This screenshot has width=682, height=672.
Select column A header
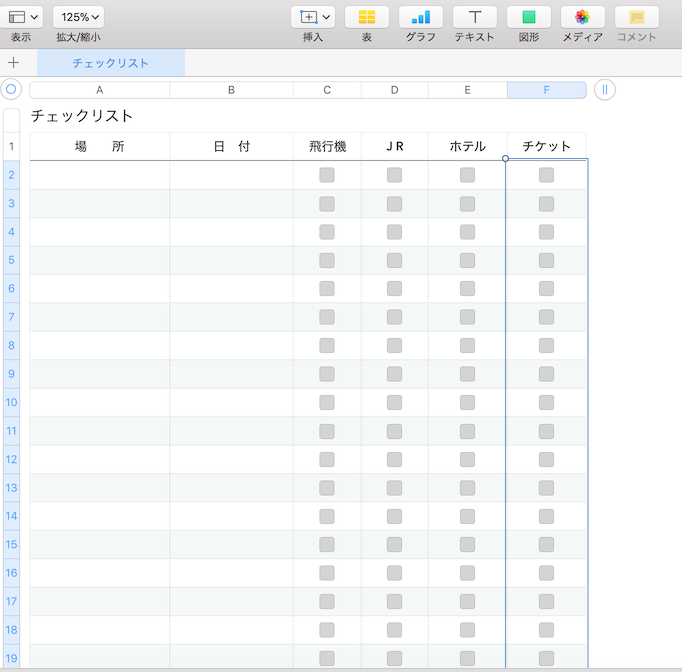[100, 90]
